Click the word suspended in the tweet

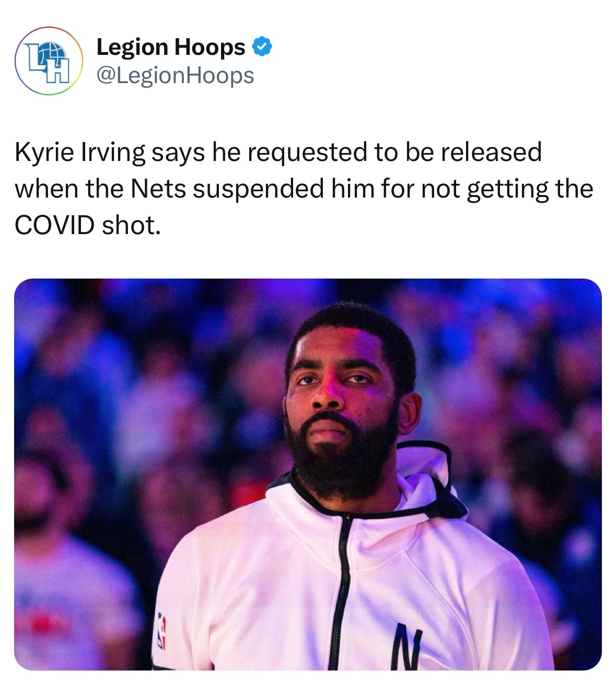pos(258,189)
